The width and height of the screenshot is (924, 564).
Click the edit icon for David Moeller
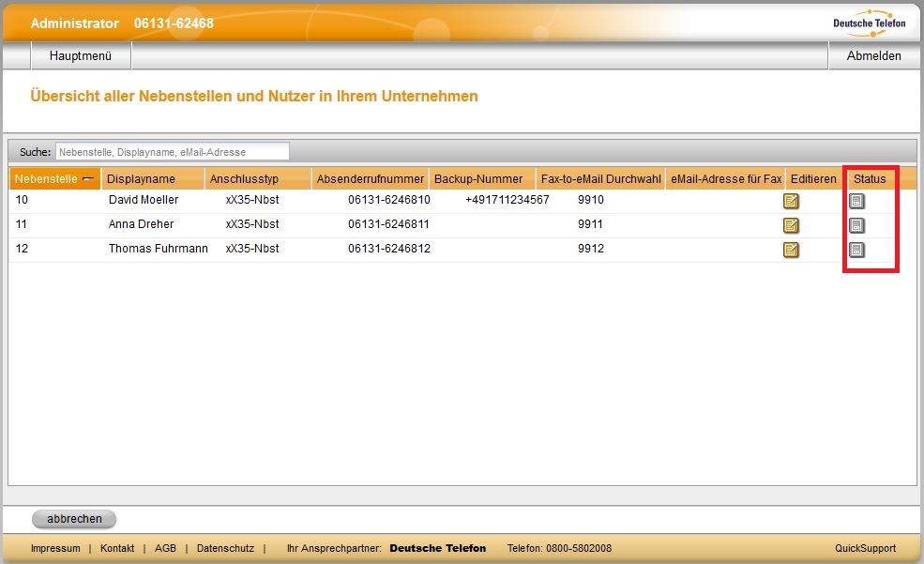791,201
